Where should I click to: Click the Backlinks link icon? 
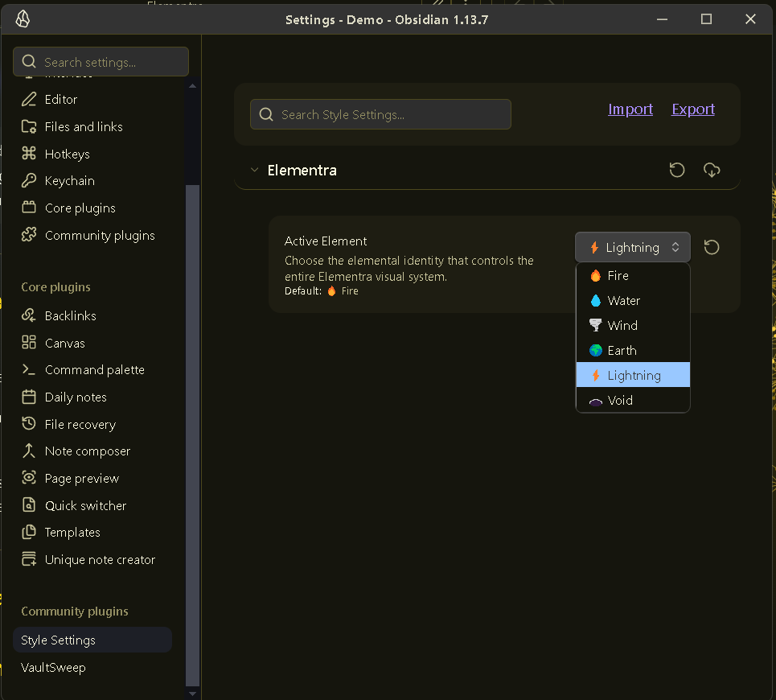pyautogui.click(x=29, y=315)
